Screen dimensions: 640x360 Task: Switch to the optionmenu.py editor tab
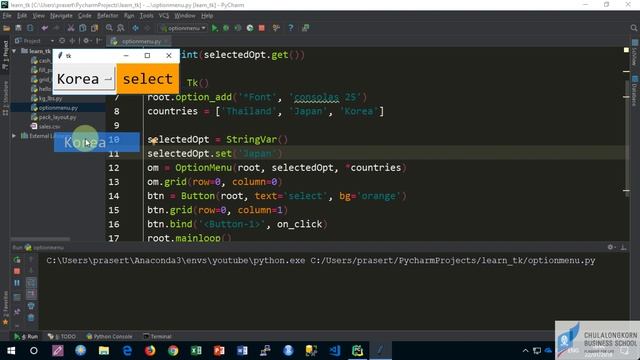point(140,41)
